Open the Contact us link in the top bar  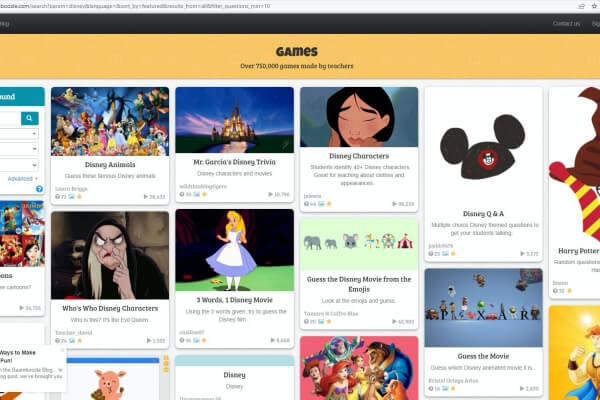tap(566, 23)
